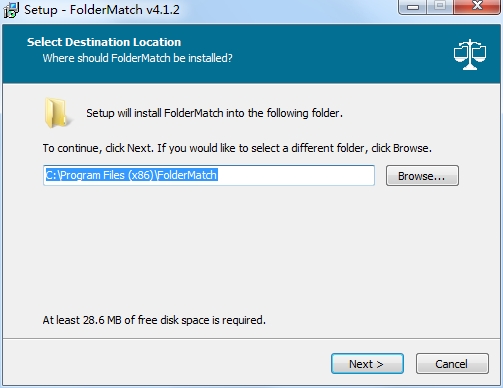
Task: Open the Browse... folder picker
Action: coord(422,176)
